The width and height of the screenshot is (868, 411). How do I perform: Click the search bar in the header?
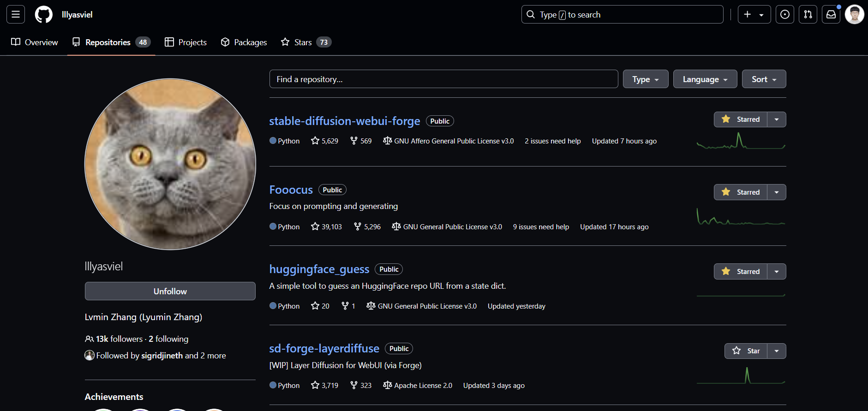[x=622, y=15]
